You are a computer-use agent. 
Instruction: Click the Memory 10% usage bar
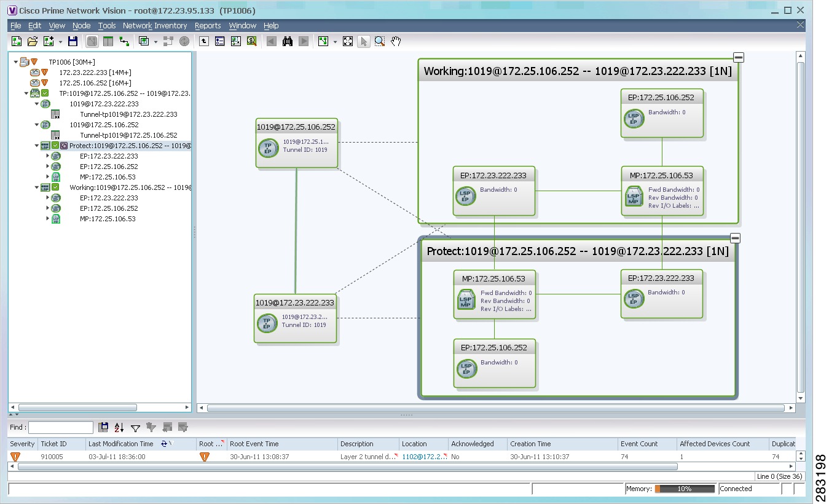(x=685, y=489)
